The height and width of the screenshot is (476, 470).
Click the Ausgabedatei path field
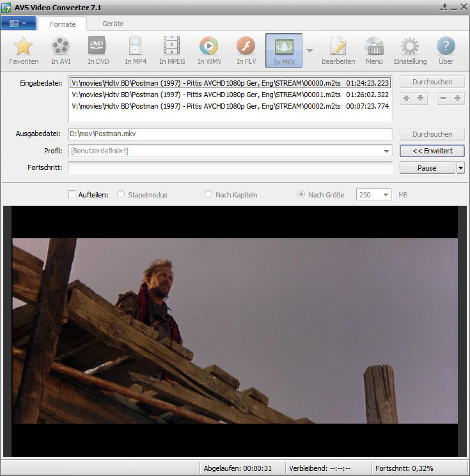click(230, 134)
